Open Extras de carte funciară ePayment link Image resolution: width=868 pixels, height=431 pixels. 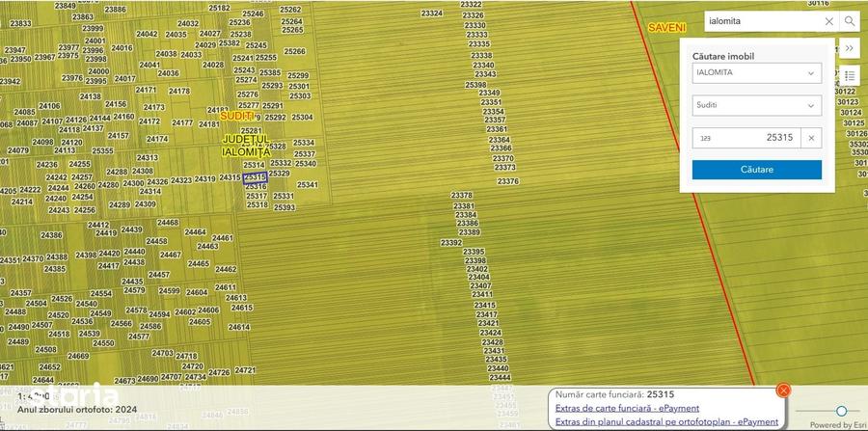point(627,408)
